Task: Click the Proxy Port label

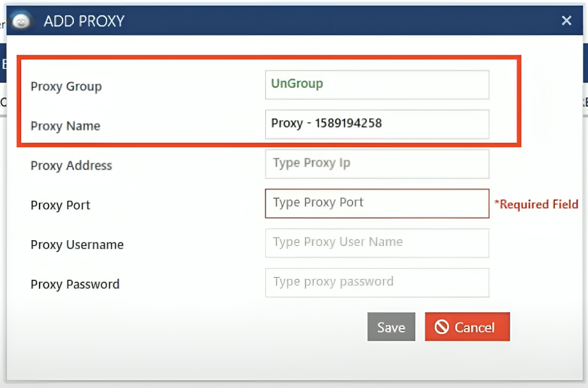Action: (x=61, y=205)
